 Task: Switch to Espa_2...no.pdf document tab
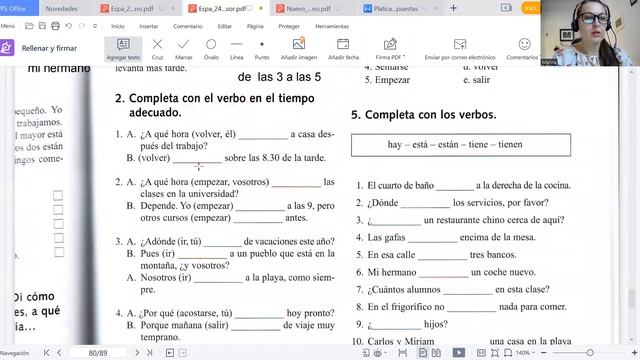[132, 8]
